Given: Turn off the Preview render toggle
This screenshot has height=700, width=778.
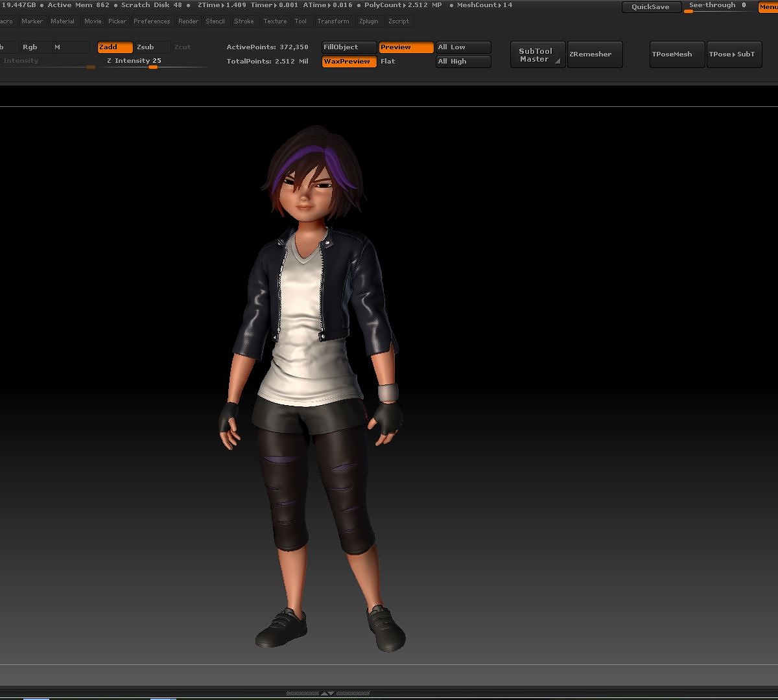Looking at the screenshot, I should [x=406, y=47].
